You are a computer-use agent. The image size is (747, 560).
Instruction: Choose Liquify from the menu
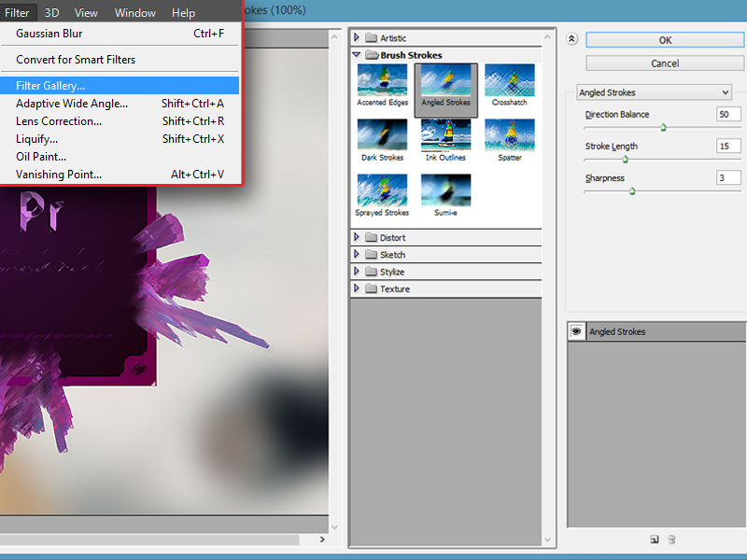120,138
